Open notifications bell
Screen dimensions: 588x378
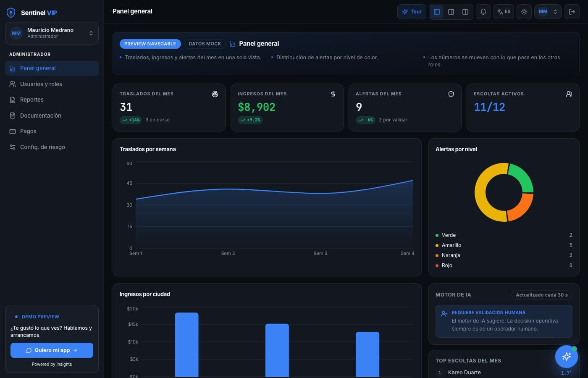pyautogui.click(x=483, y=12)
